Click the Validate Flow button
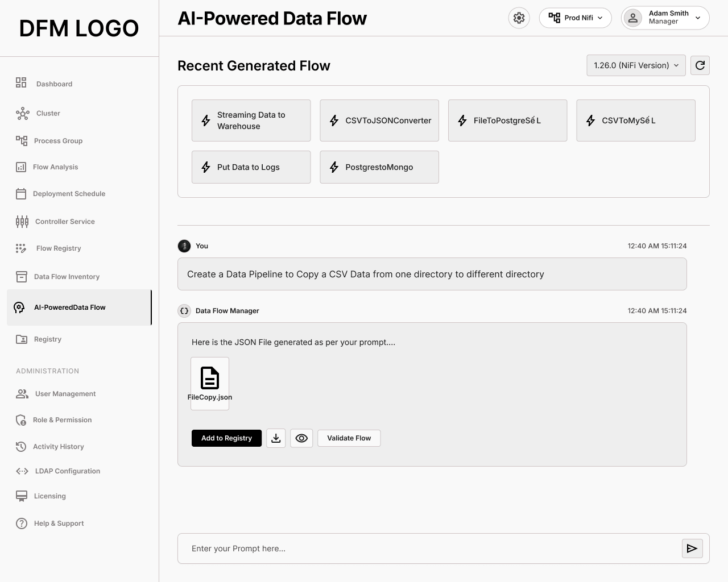Image resolution: width=728 pixels, height=582 pixels. point(349,438)
